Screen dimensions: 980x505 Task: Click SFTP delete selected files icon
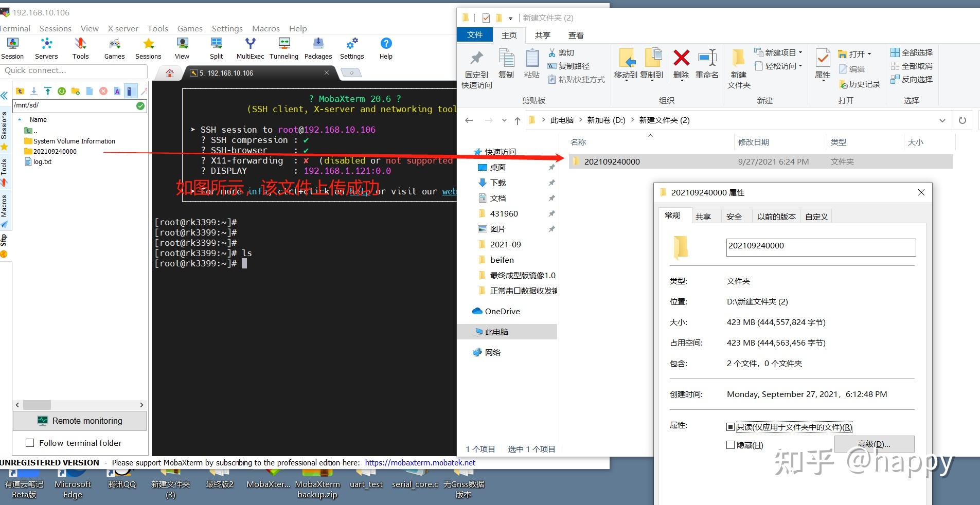tap(103, 91)
